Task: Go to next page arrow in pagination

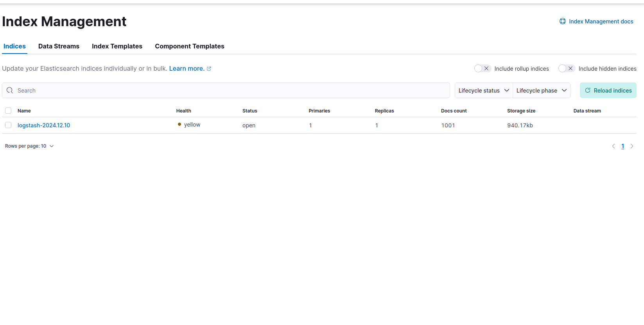Action: coord(631,146)
